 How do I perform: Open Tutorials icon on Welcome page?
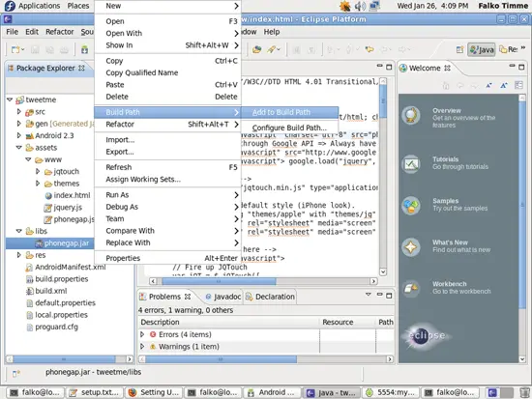tap(411, 164)
